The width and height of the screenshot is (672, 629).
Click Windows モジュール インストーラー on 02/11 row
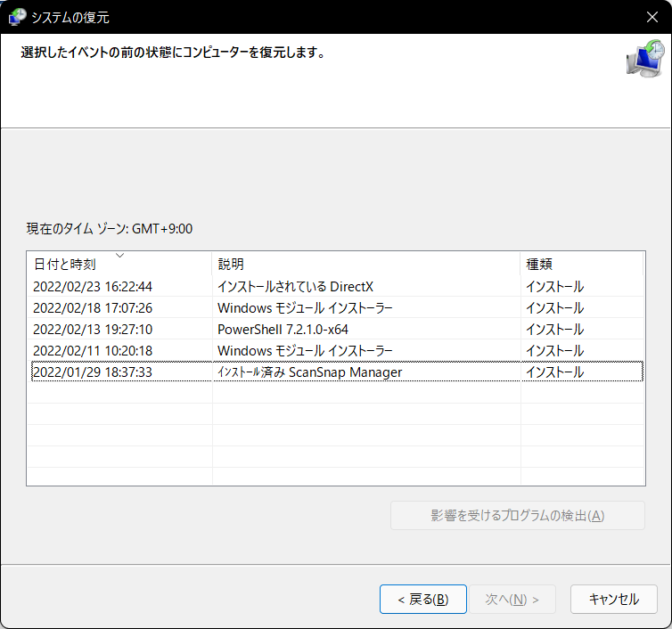(x=305, y=350)
